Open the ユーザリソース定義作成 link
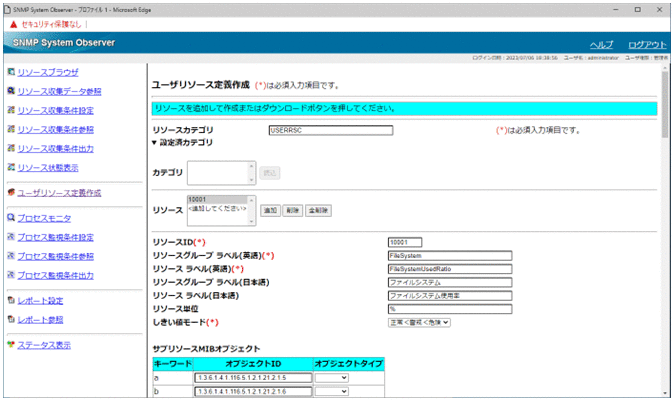 (x=59, y=193)
